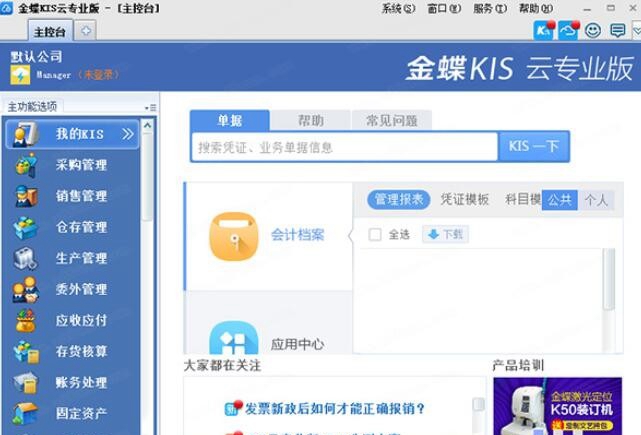Click the 大家都在关注 heading
Image resolution: width=641 pixels, height=435 pixels.
click(x=222, y=365)
